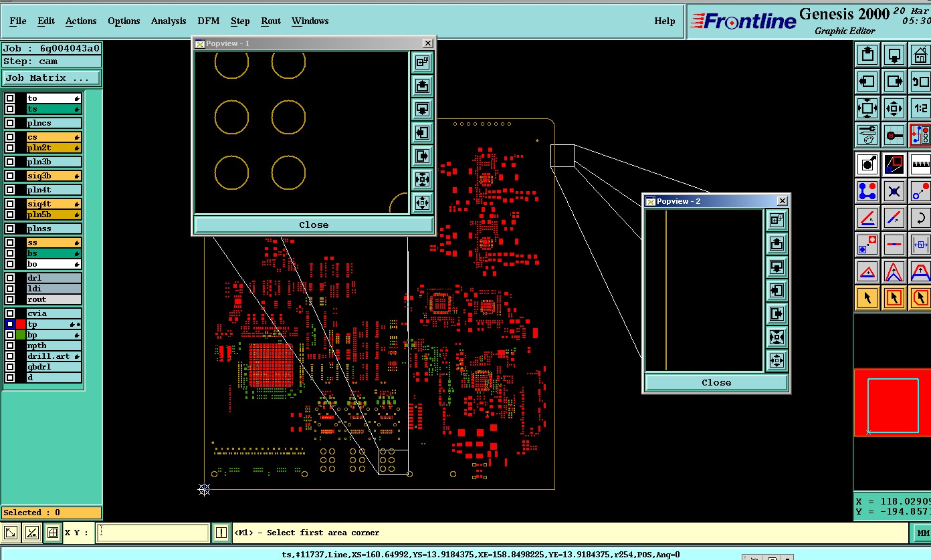Toggle the checkbox for layer bp
Viewport: 931px width, 560px height.
tap(10, 335)
